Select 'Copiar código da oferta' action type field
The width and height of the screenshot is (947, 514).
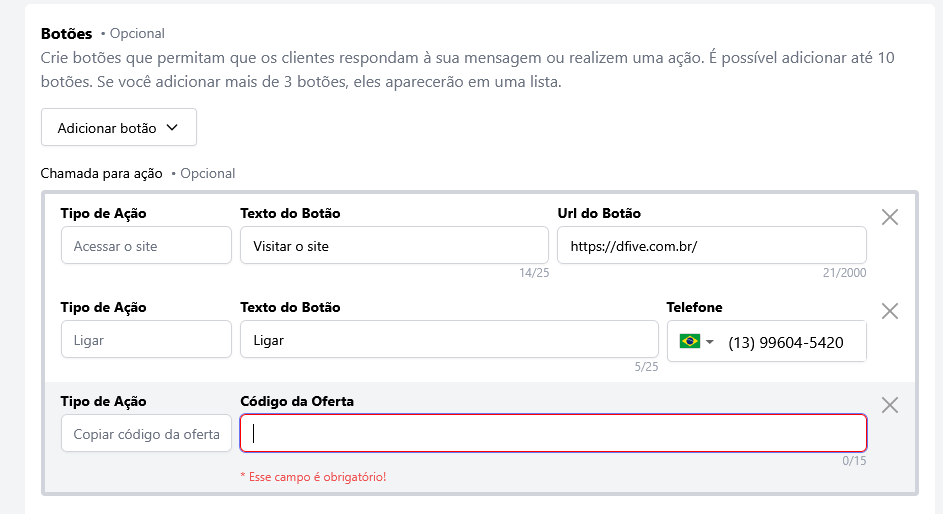pyautogui.click(x=146, y=434)
